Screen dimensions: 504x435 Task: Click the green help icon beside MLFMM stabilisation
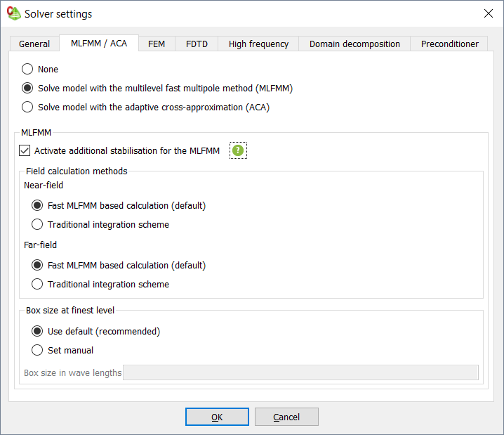coord(238,150)
